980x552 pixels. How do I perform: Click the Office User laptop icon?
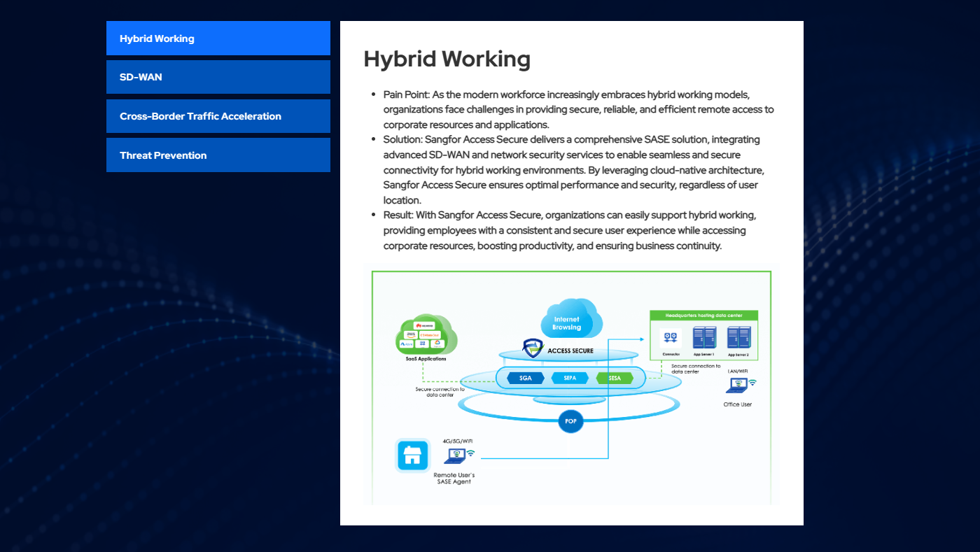pos(737,385)
